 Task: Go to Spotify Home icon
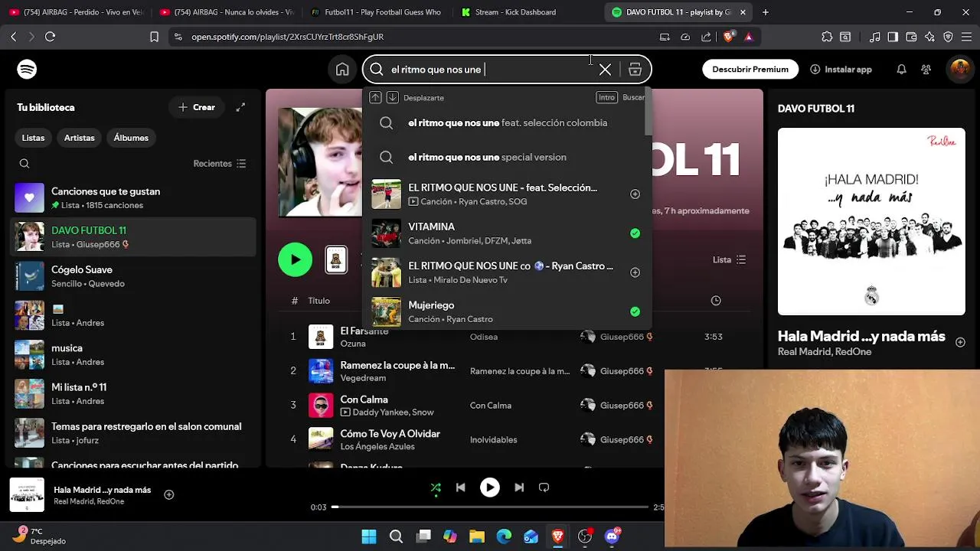(x=342, y=69)
